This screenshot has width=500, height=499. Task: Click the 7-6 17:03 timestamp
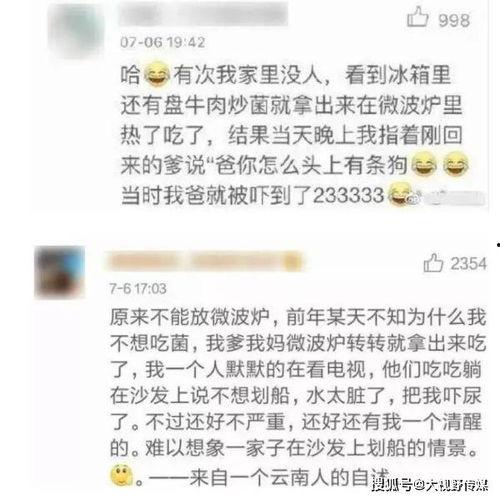(138, 288)
